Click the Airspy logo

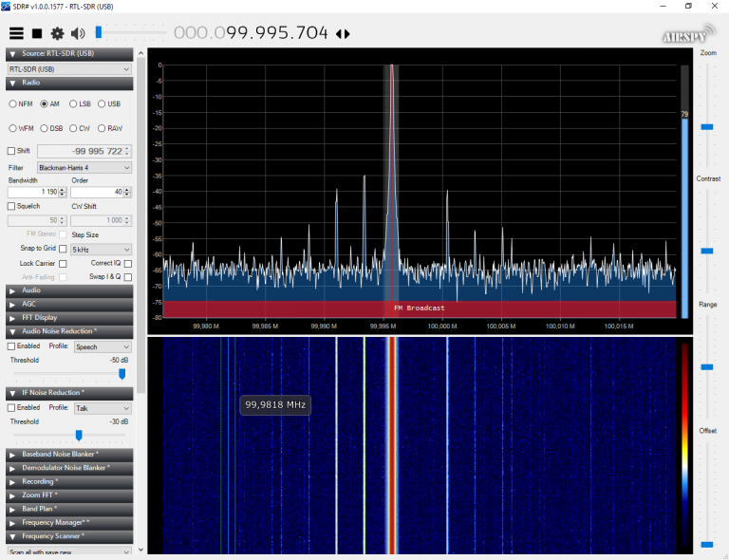(688, 34)
